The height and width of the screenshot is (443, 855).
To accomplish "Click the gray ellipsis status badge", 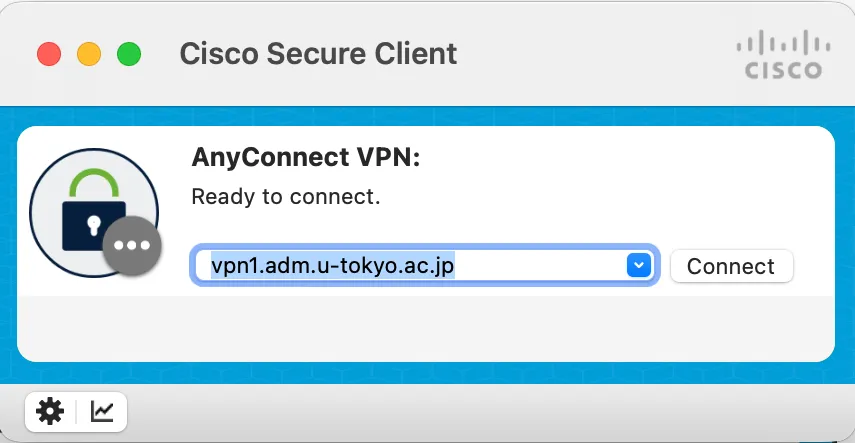I will (x=132, y=246).
